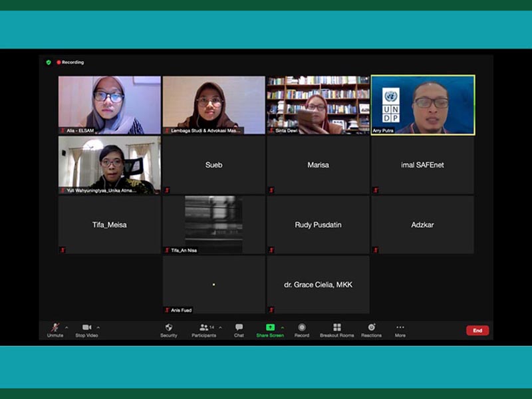Select Sinta Dewi's video tile
Viewport: 532px width, 399px height.
click(x=319, y=105)
